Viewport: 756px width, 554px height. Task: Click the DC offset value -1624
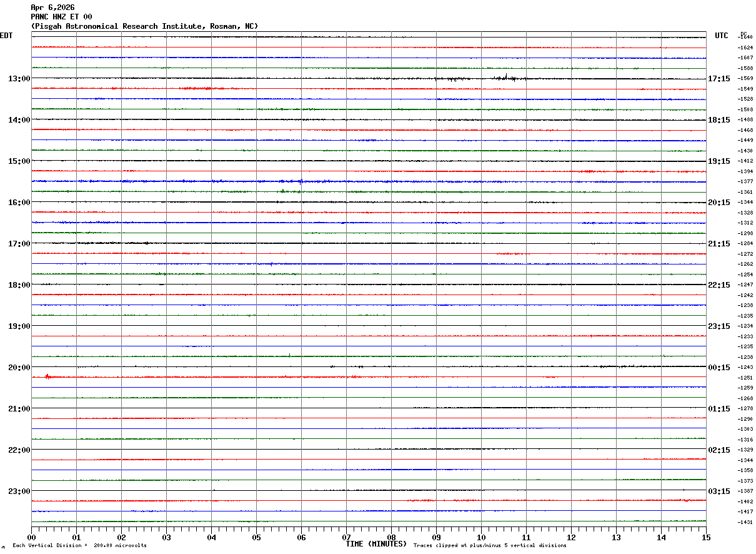[x=745, y=48]
